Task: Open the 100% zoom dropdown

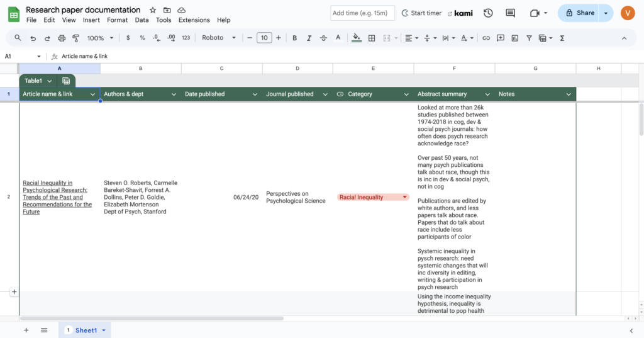Action: pyautogui.click(x=99, y=38)
